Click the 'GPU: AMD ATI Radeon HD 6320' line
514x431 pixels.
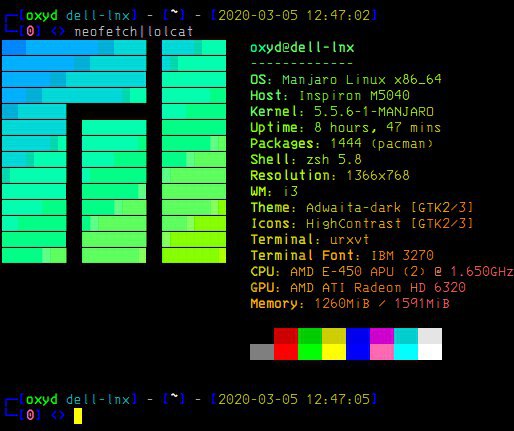(x=358, y=288)
